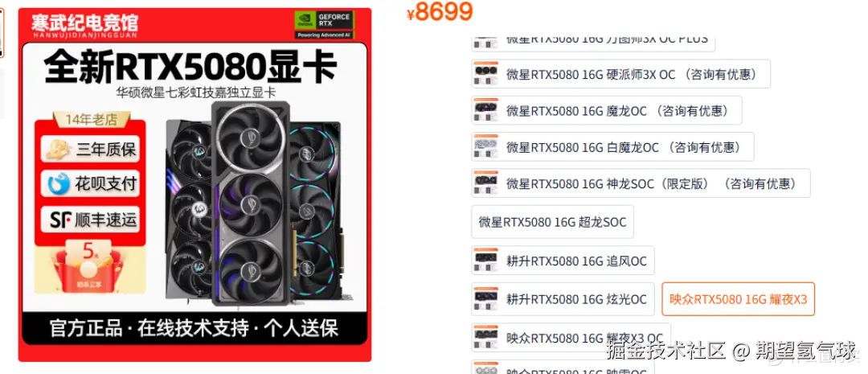Click white card icon for 白魔龙OC

coord(485,147)
